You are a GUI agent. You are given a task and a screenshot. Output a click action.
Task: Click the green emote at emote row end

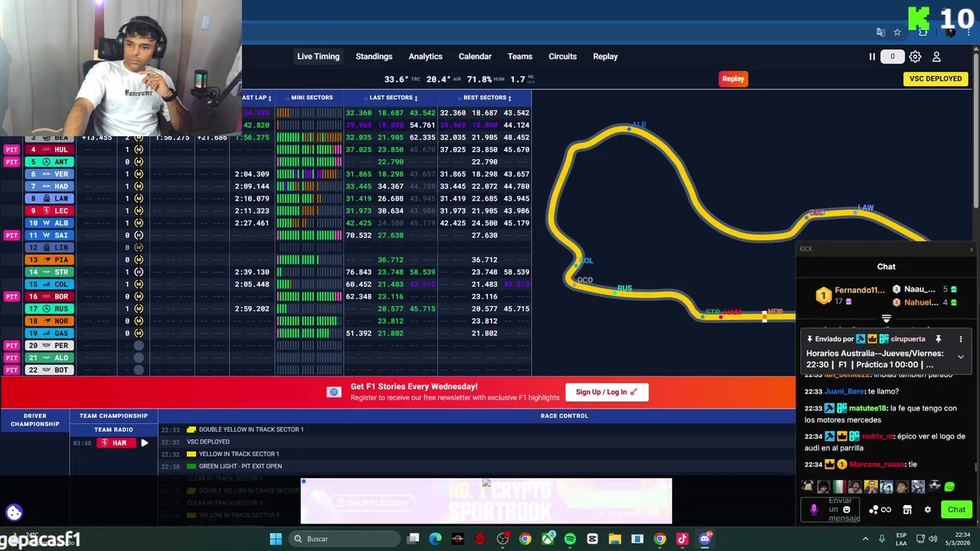[x=949, y=487]
